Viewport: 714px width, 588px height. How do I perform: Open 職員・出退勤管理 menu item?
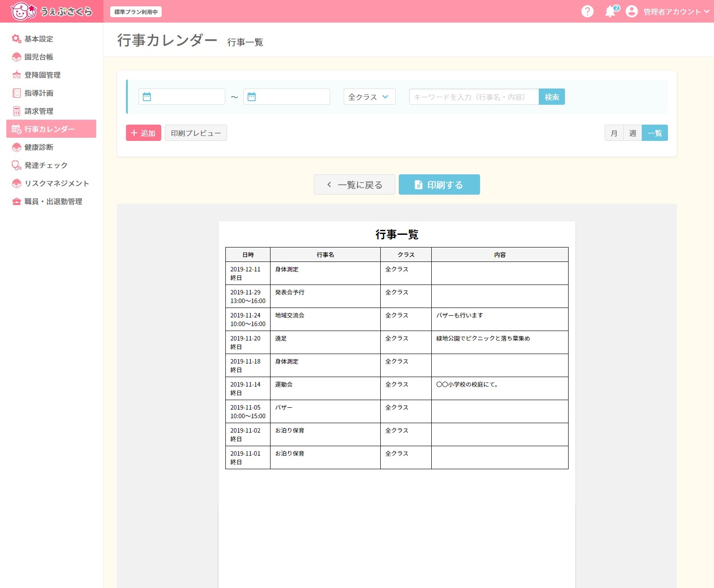[x=51, y=201]
